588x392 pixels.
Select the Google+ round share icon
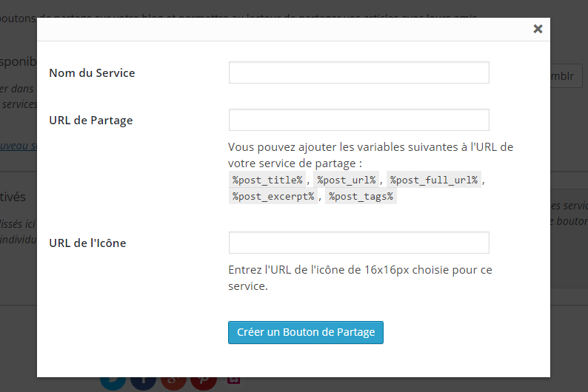pyautogui.click(x=173, y=382)
